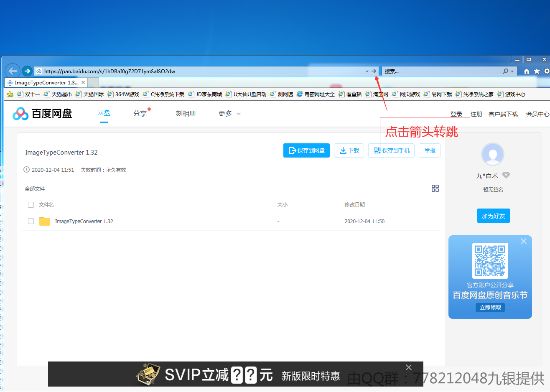Screen dimensions: 550x392
Task: Expand the 更多 dropdown menu
Action: tap(229, 113)
